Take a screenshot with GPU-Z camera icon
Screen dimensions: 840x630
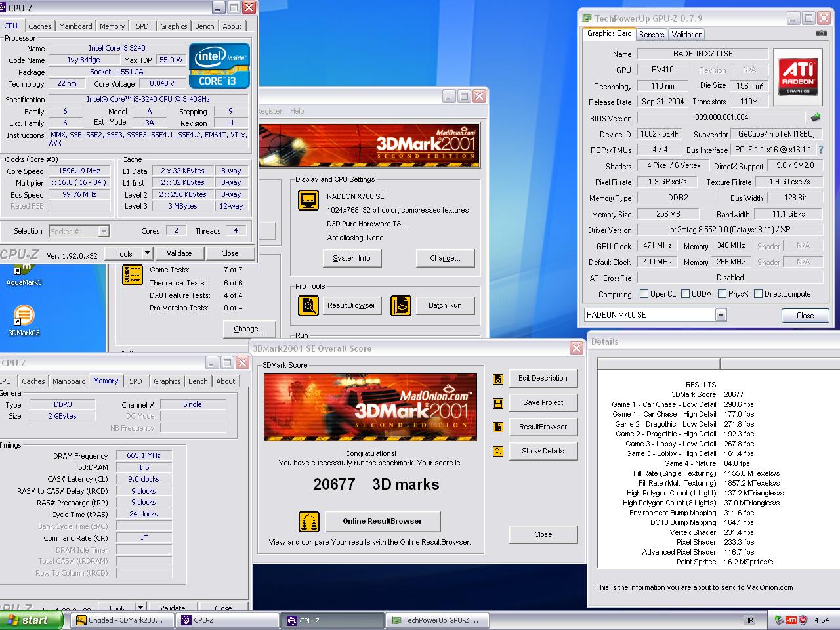[821, 33]
